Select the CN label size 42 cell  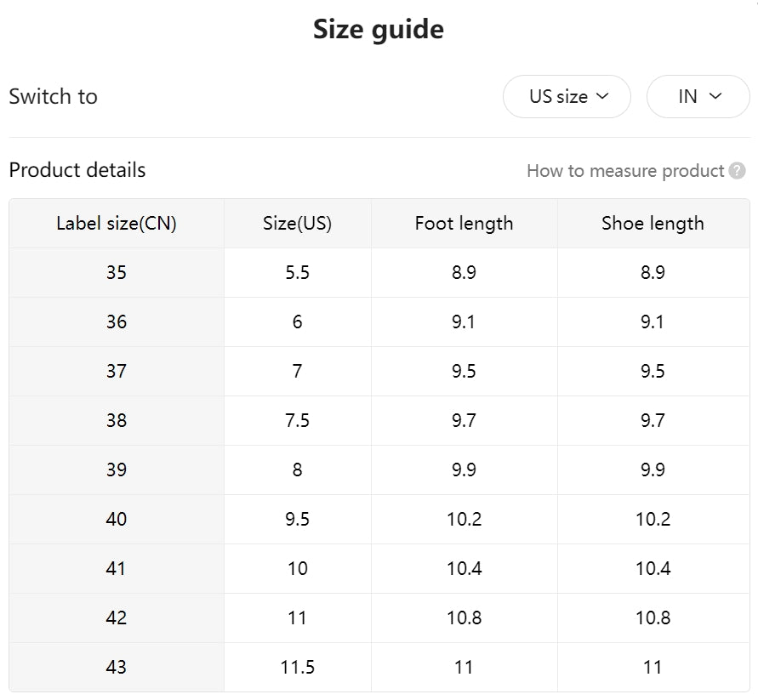tap(117, 618)
